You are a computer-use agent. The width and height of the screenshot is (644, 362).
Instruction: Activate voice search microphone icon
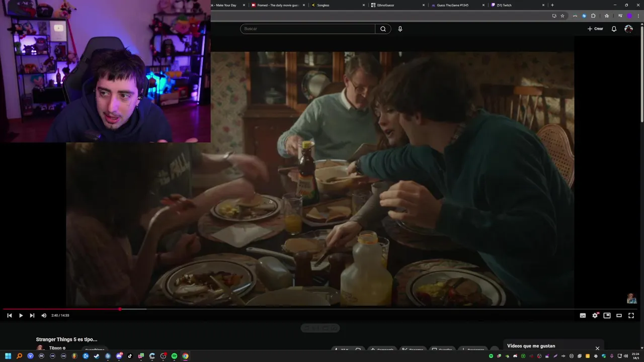[x=400, y=29]
